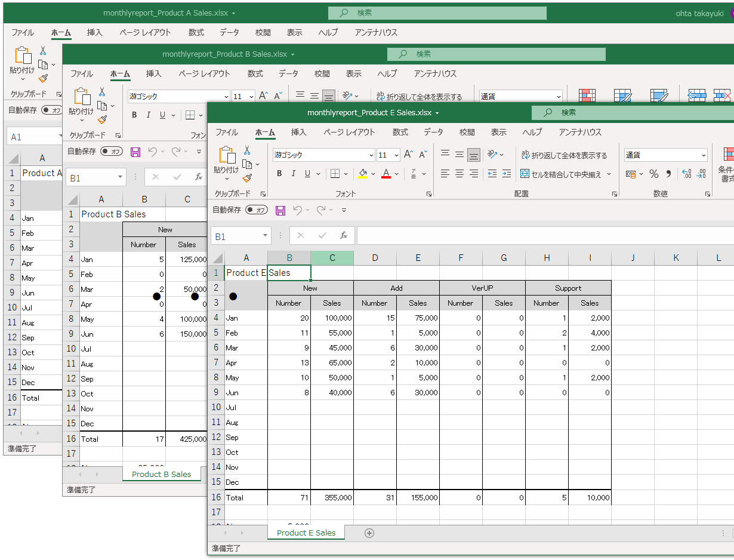734x560 pixels.
Task: Open ページ レイアウト tab in Product E window
Action: tap(350, 133)
